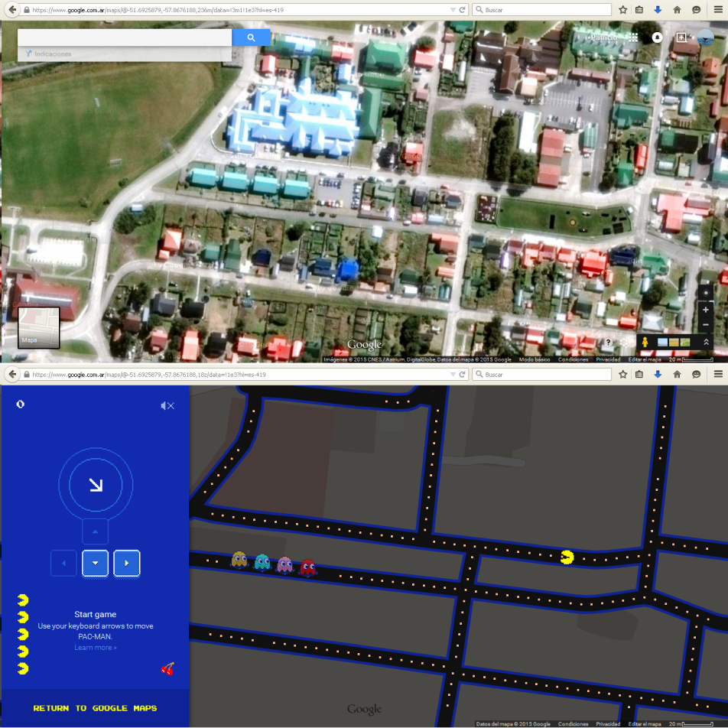Expand imagery strip with double chevron
Screen dimensions: 728x728
(706, 343)
